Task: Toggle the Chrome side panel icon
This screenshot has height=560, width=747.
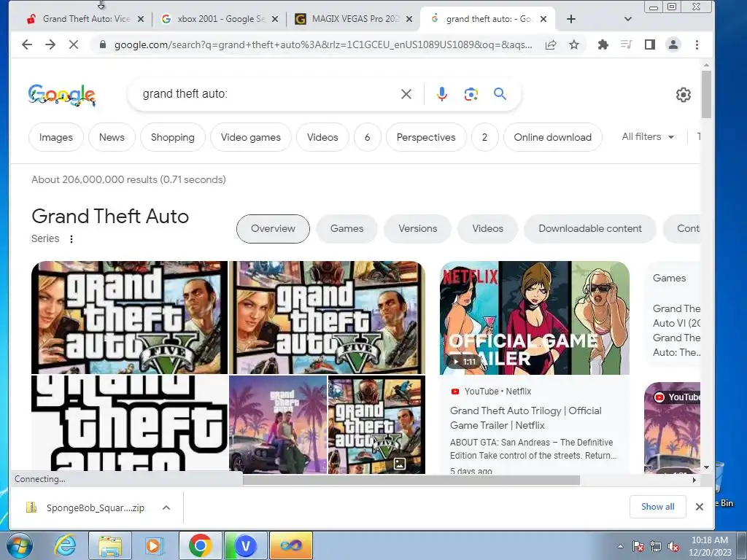Action: pos(649,44)
